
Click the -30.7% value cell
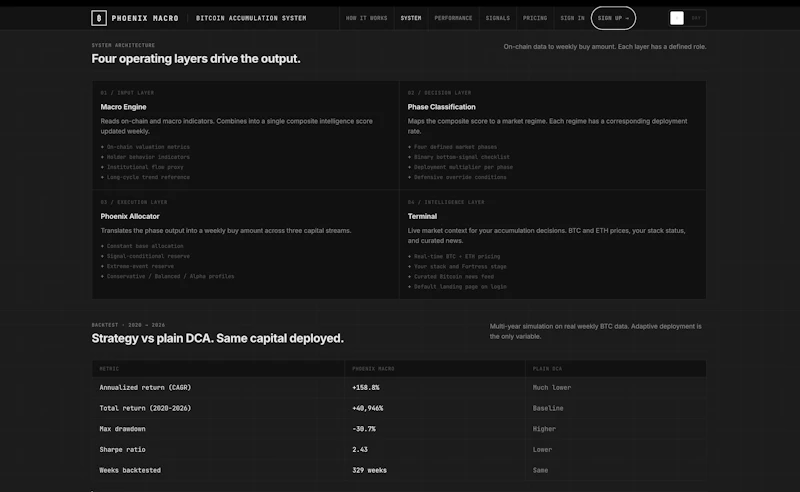364,429
